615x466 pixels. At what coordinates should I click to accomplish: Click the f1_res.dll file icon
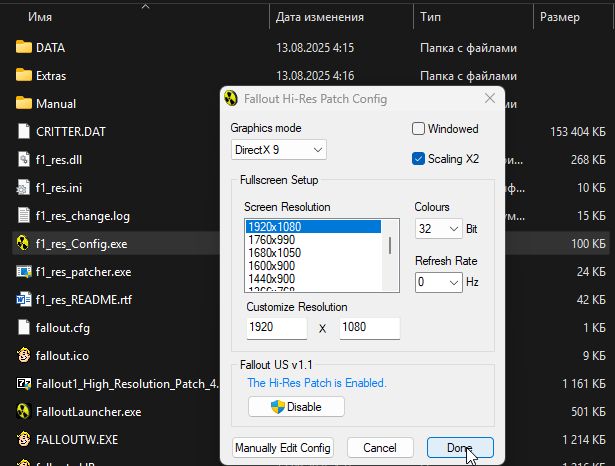(x=25, y=159)
